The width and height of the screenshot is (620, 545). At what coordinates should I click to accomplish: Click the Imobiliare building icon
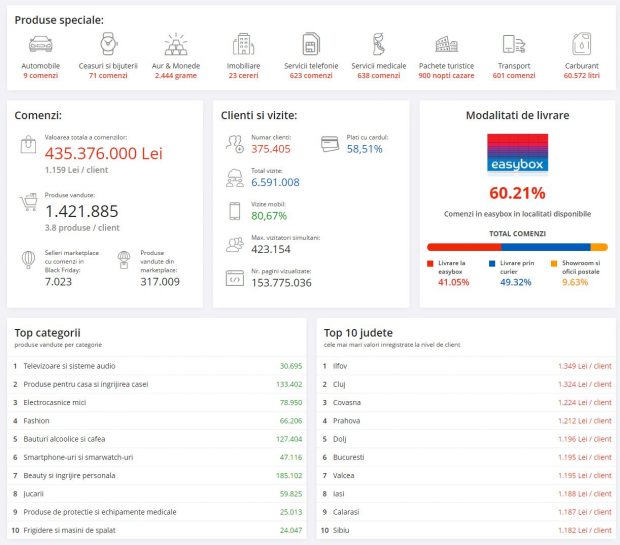coord(242,44)
